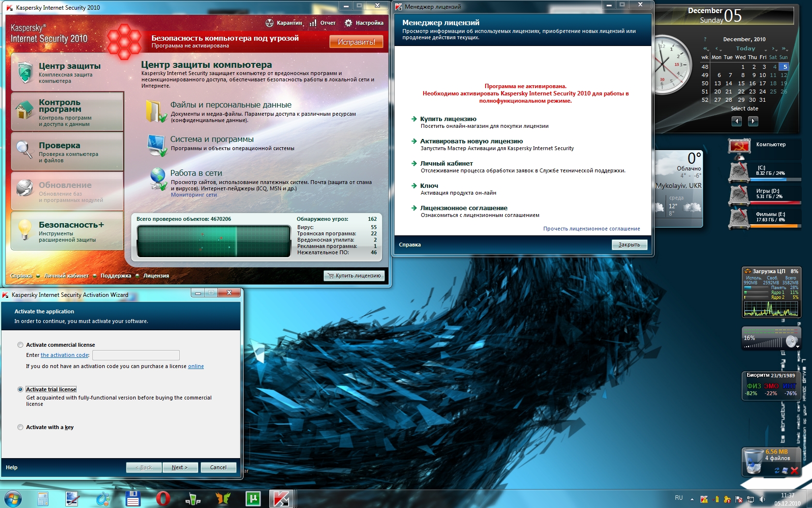Open the Настройка settings gear

click(348, 23)
